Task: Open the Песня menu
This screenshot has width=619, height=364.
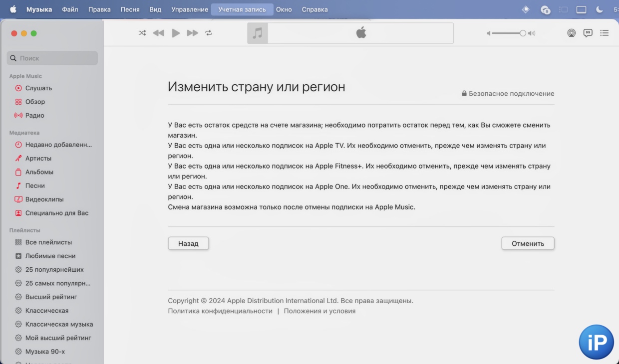Action: 130,9
